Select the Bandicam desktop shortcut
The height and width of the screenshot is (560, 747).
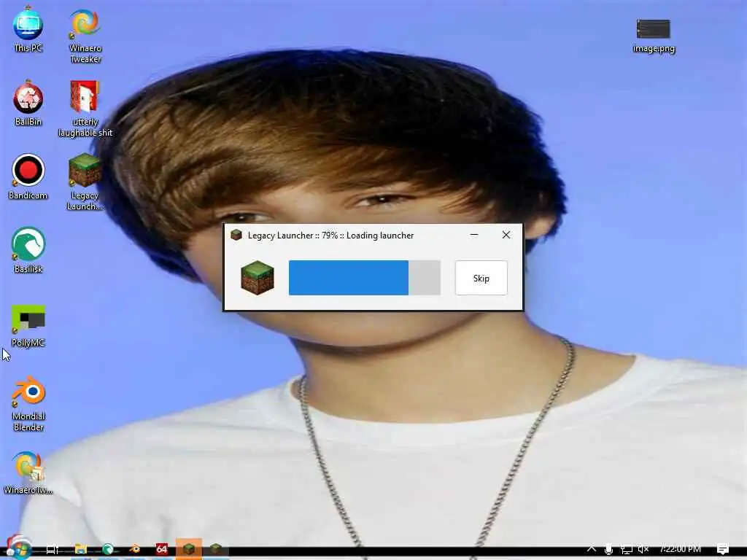pyautogui.click(x=28, y=177)
